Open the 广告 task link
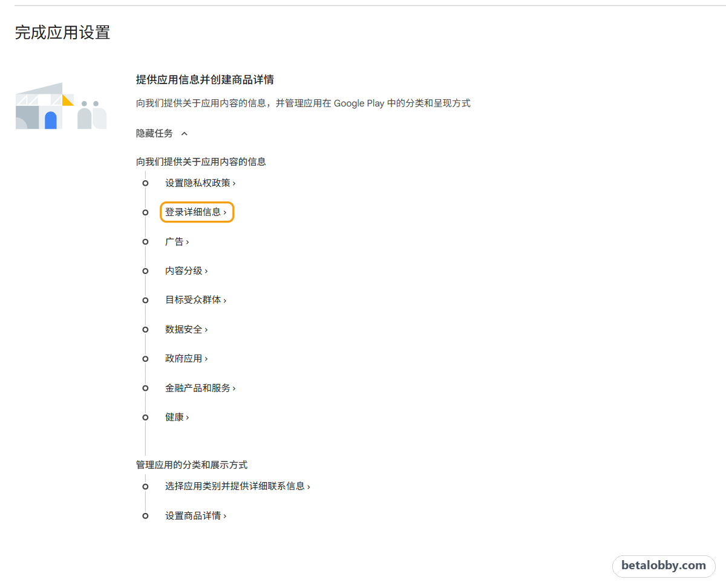 tap(177, 241)
